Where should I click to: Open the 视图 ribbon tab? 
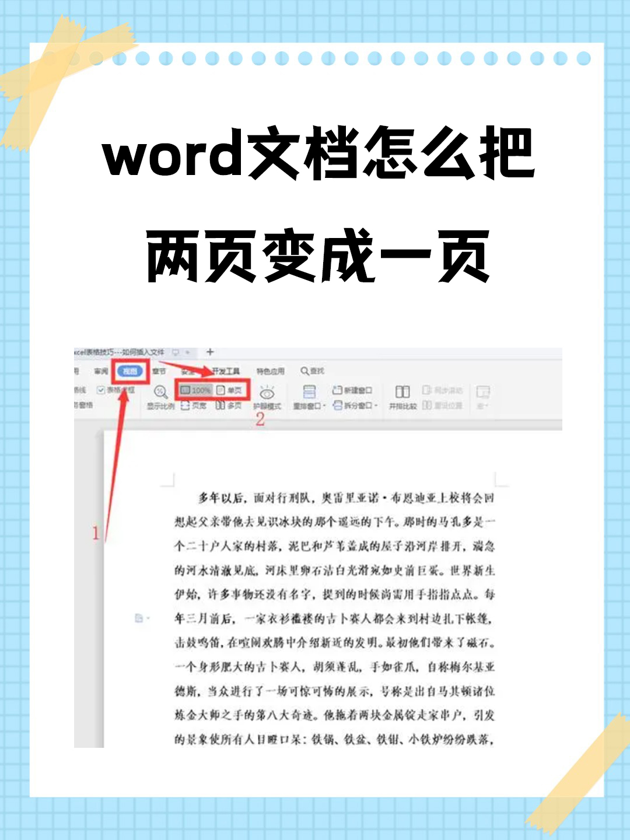coord(129,371)
